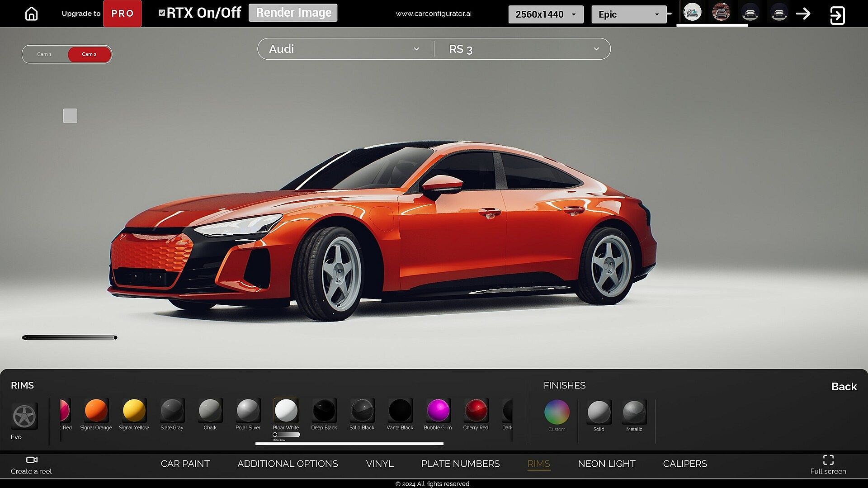868x488 pixels.
Task: Choose the Custom finish color wheel
Action: (x=557, y=412)
